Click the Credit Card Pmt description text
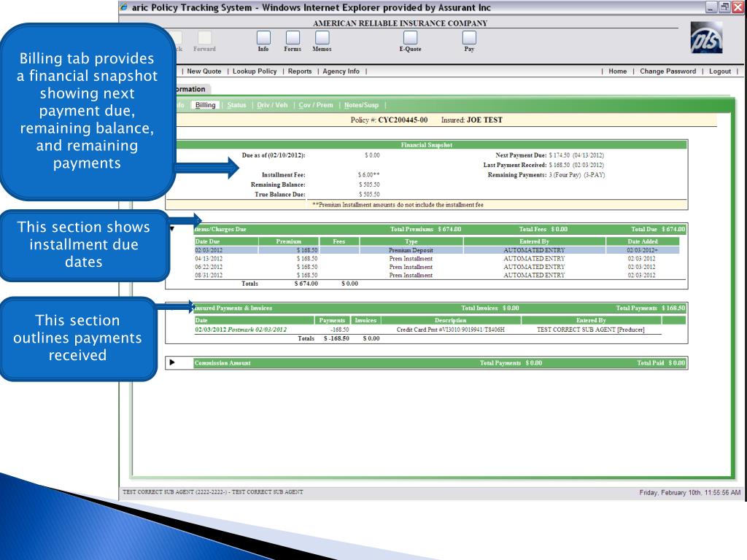 [450, 330]
